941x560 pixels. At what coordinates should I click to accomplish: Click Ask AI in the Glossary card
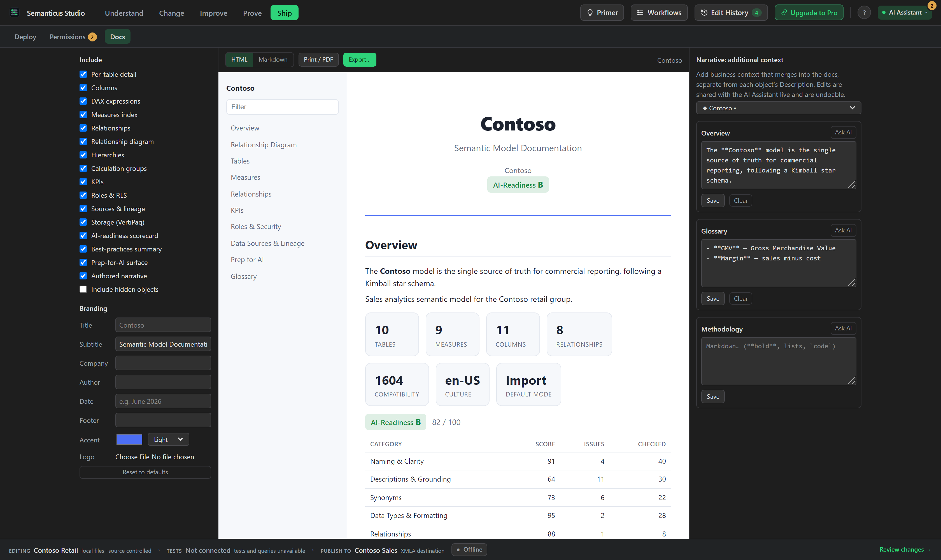[843, 230]
